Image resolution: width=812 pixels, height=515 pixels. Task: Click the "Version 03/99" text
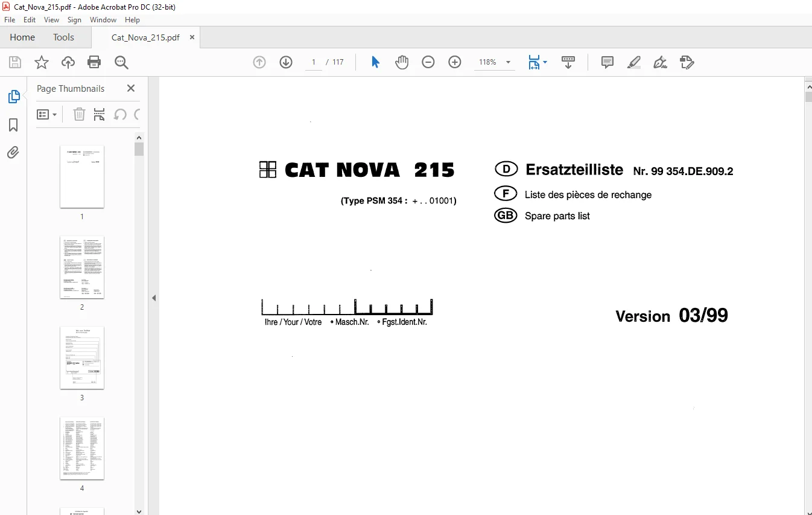(671, 316)
